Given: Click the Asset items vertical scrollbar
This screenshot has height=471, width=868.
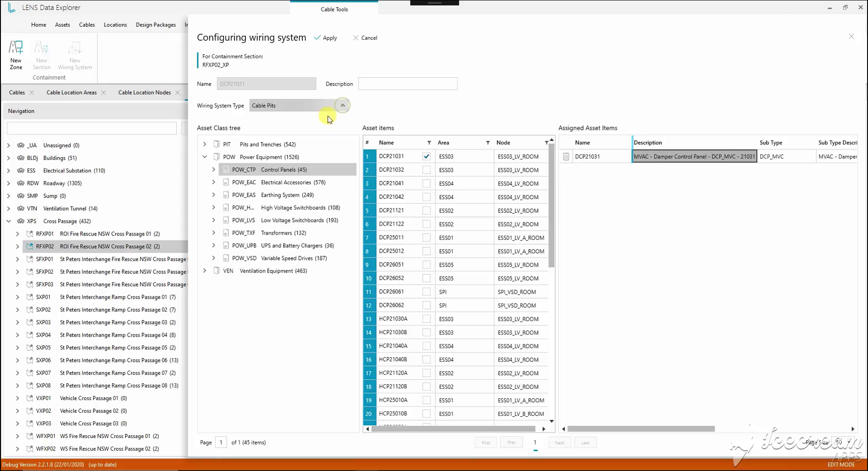Looking at the screenshot, I should tap(552, 205).
